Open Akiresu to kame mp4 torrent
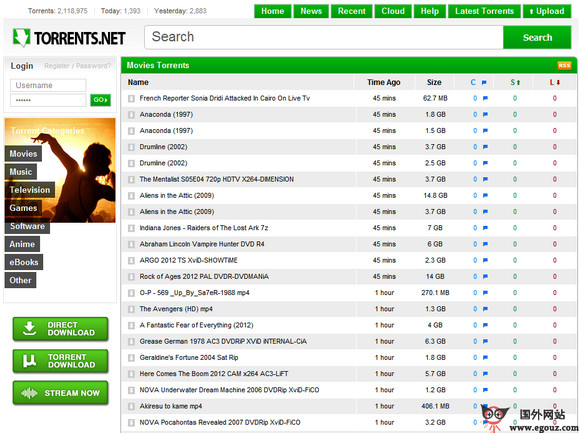Image resolution: width=580 pixels, height=433 pixels. [171, 406]
